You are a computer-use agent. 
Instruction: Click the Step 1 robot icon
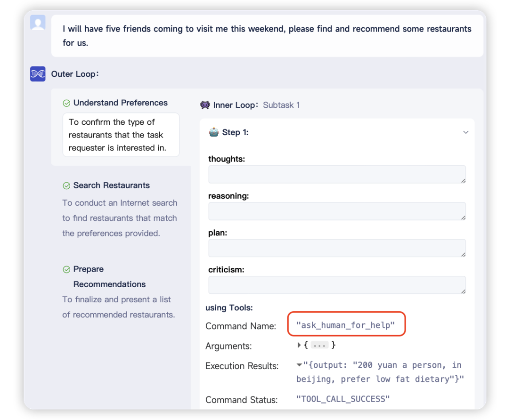pyautogui.click(x=214, y=132)
